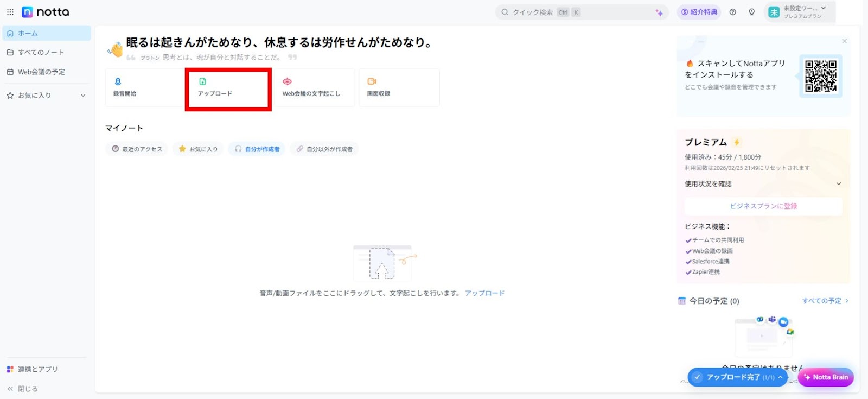The width and height of the screenshot is (868, 399).
Task: Click the Notta logo
Action: point(46,12)
